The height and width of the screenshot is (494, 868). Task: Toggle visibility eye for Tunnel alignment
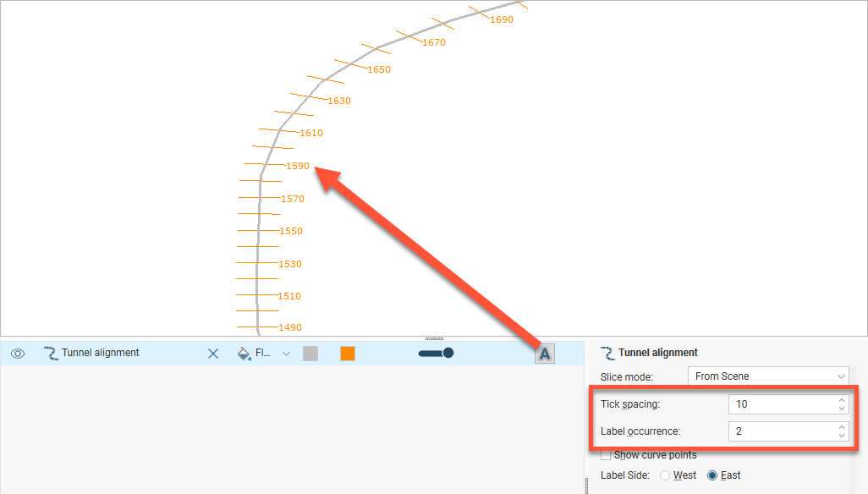[x=18, y=354]
